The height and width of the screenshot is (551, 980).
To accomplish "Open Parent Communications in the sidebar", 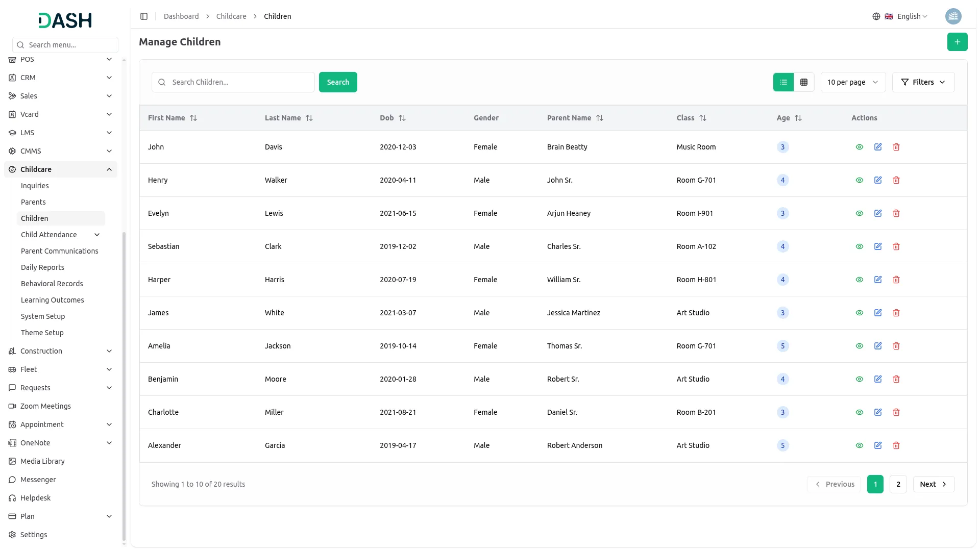I will point(60,251).
